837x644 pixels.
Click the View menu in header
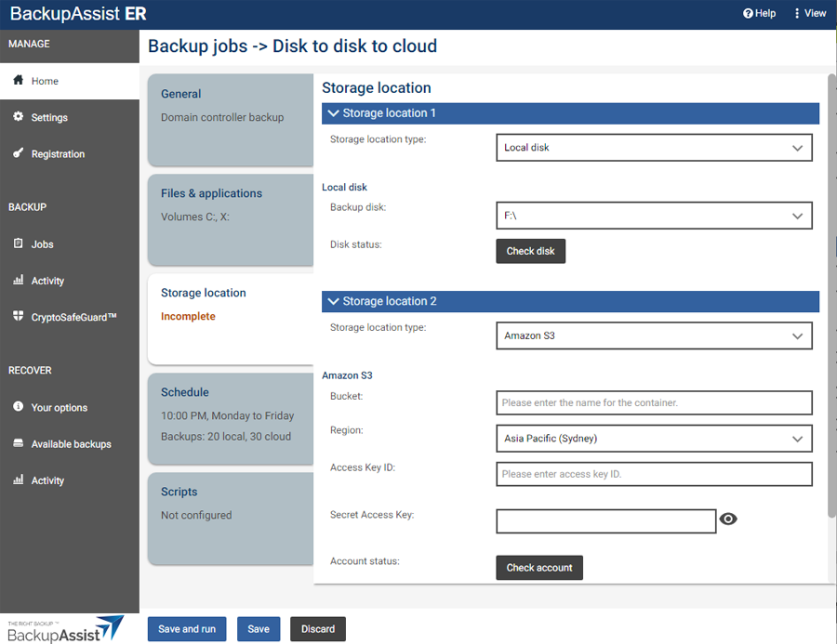[810, 13]
